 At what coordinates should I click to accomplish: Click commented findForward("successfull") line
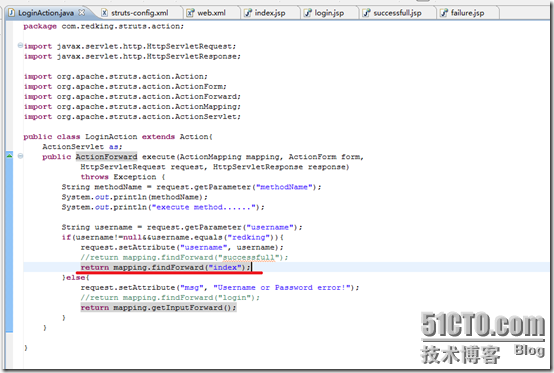click(184, 257)
